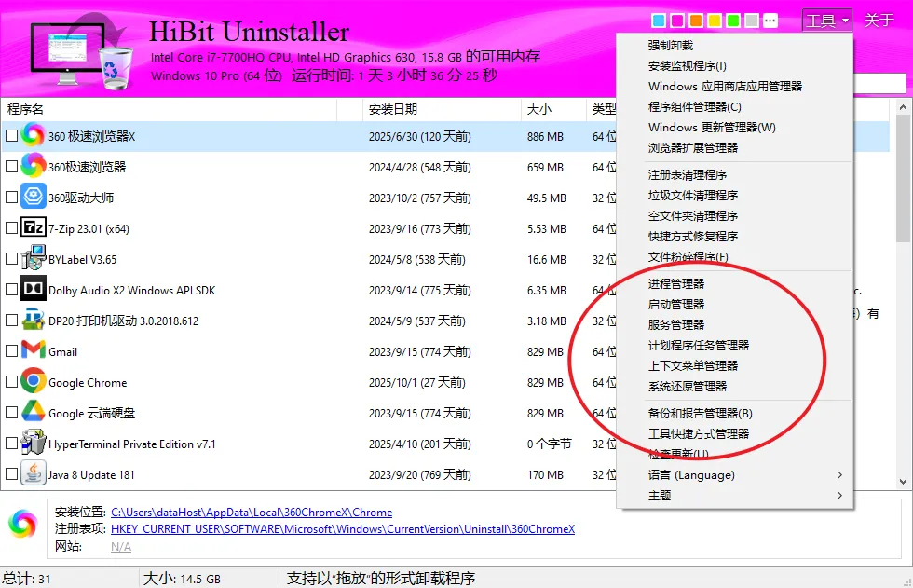Viewport: 913px width, 588px height.
Task: Sort by the 安装日期 column header
Action: click(x=442, y=109)
